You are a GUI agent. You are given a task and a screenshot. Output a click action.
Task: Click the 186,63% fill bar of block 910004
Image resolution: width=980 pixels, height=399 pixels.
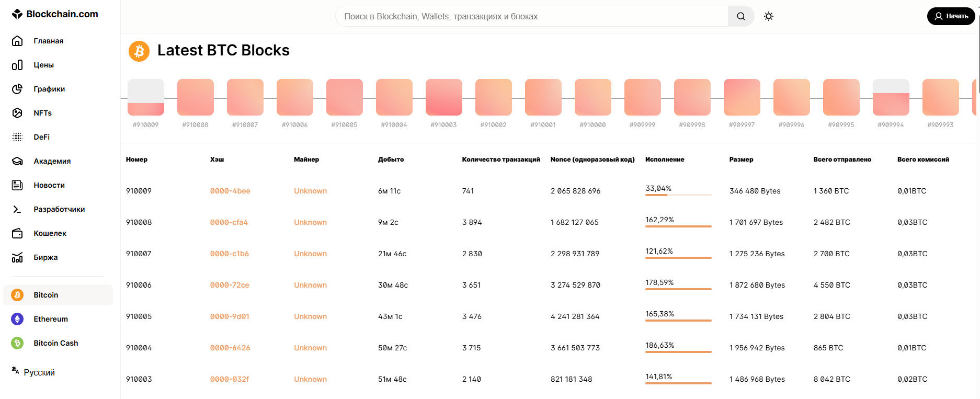tap(678, 352)
